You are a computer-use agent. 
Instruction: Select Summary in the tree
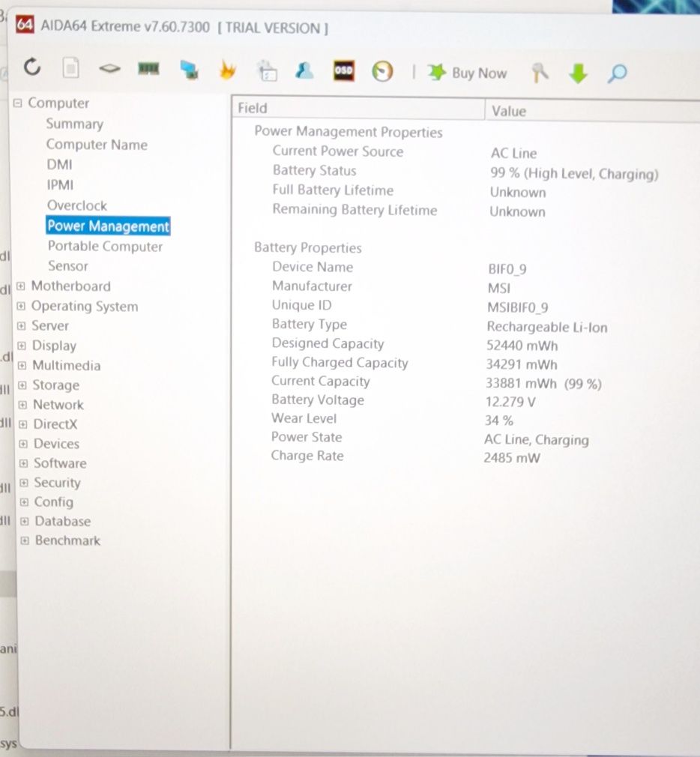[x=75, y=124]
